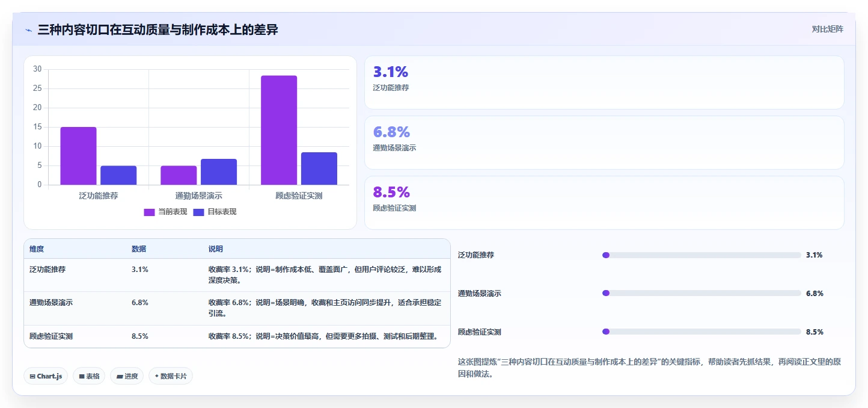Viewport: 868px width, 408px height.
Task: Click the 对比矩阵 label in the header
Action: [x=827, y=29]
